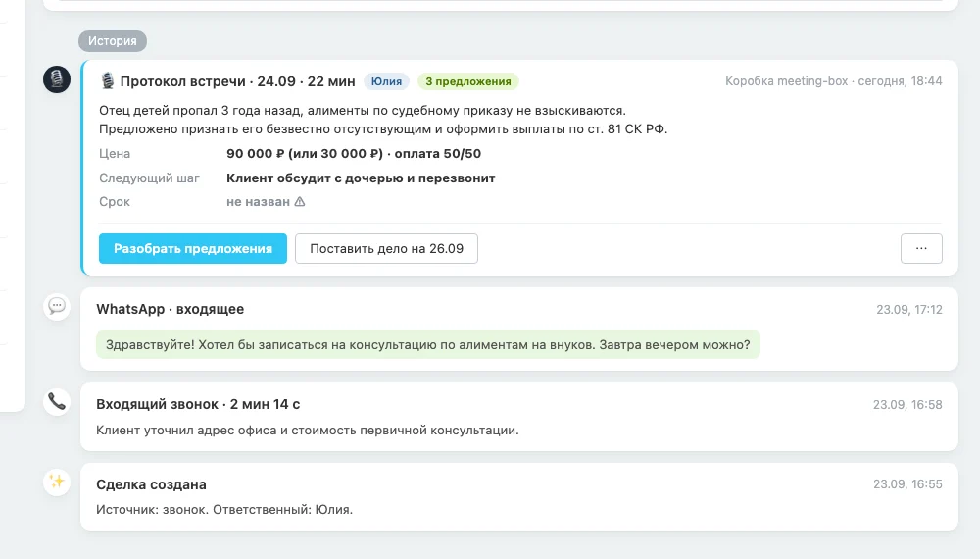The width and height of the screenshot is (980, 559).
Task: Click the sparkle icon next to 'Сделка создана'
Action: pos(57,482)
